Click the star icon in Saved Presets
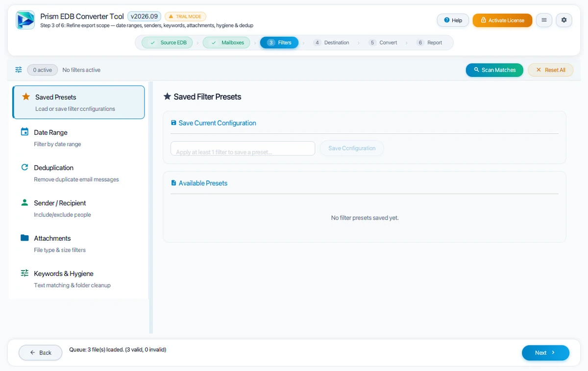Image resolution: width=588 pixels, height=371 pixels. [x=26, y=97]
